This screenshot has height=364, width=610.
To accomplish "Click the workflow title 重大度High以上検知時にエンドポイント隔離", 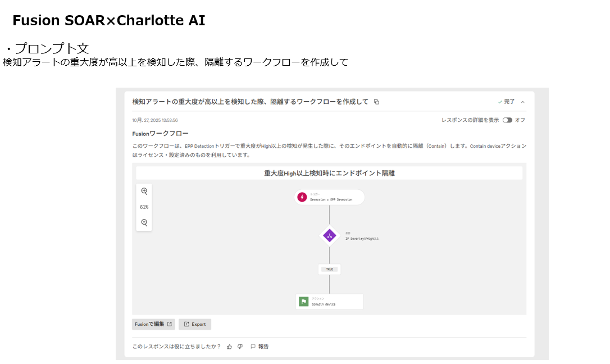I will 329,173.
